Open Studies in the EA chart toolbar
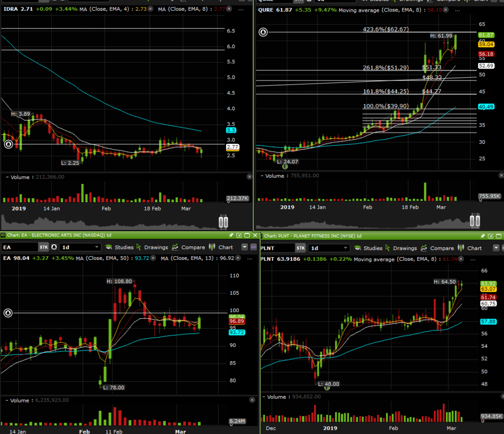Image resolution: width=504 pixels, height=434 pixels. 120,247
